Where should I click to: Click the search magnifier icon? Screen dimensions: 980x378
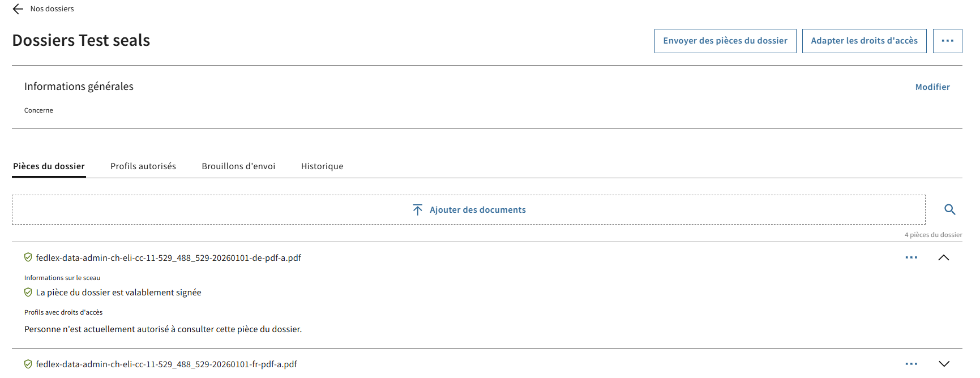pyautogui.click(x=949, y=210)
